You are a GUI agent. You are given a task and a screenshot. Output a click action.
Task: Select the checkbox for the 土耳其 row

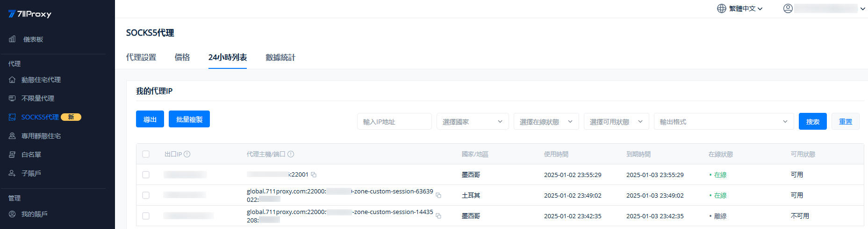pos(146,195)
